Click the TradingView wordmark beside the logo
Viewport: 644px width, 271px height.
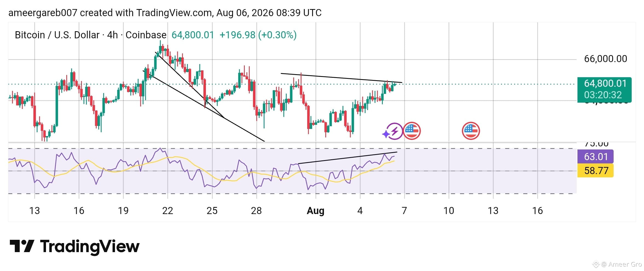coord(90,247)
